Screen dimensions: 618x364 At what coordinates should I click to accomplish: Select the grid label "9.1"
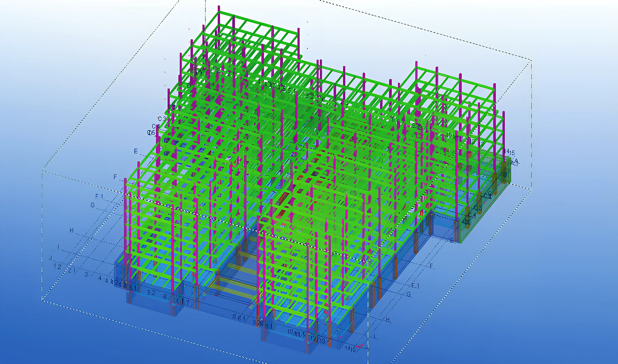[268, 326]
